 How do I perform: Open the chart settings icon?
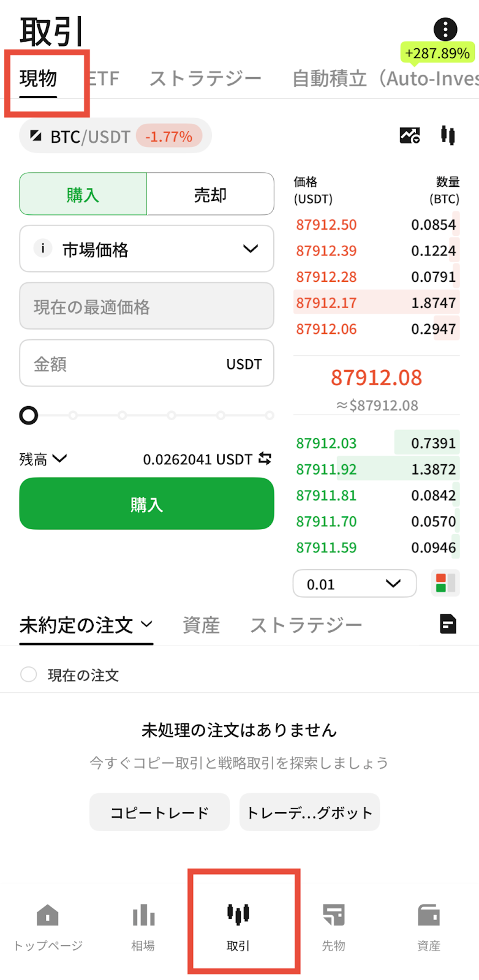click(x=410, y=135)
